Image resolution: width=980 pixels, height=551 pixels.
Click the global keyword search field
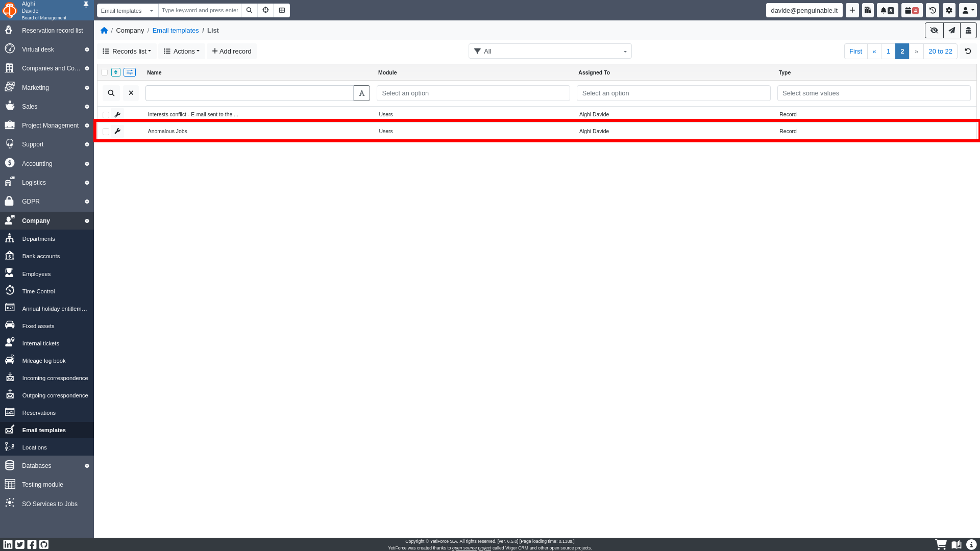[x=200, y=10]
